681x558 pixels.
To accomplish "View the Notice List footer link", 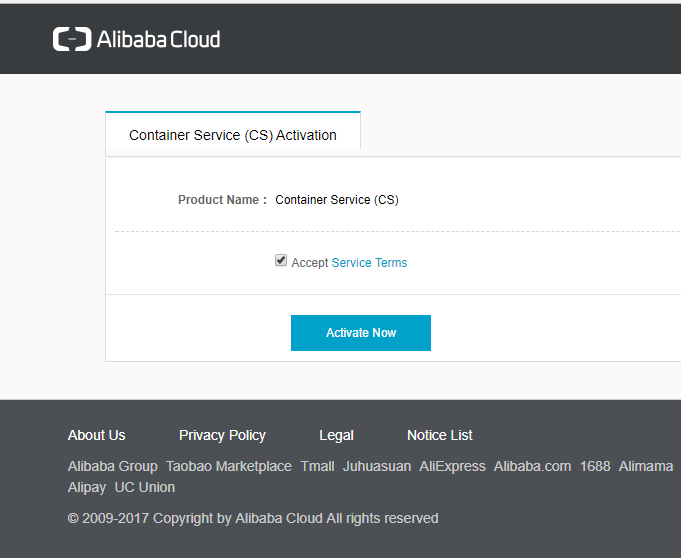I will 440,435.
